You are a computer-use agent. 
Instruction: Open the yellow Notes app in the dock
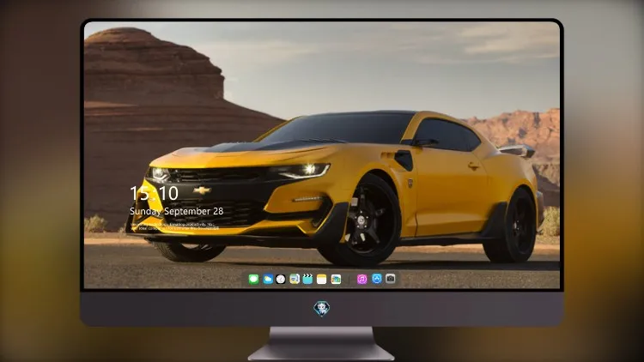tap(322, 279)
